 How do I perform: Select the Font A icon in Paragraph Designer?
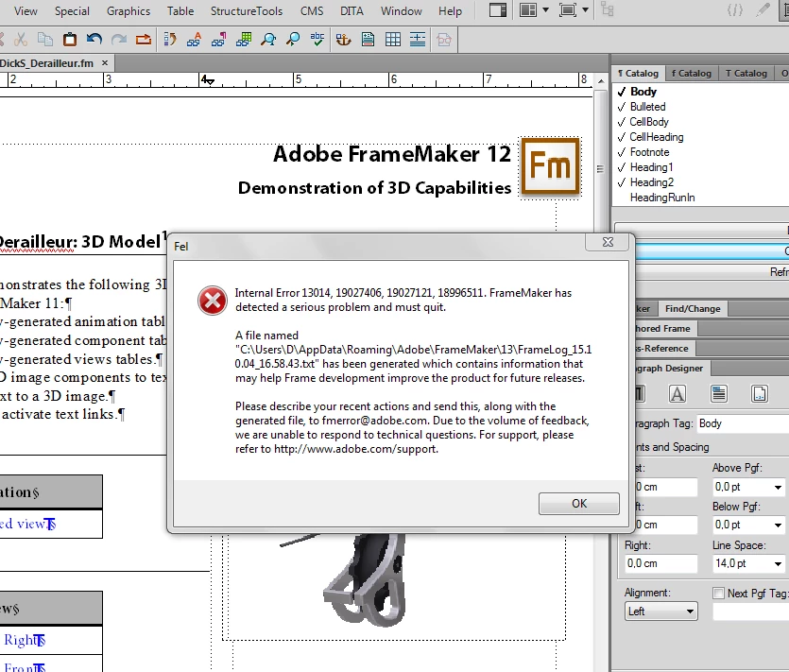pos(678,393)
